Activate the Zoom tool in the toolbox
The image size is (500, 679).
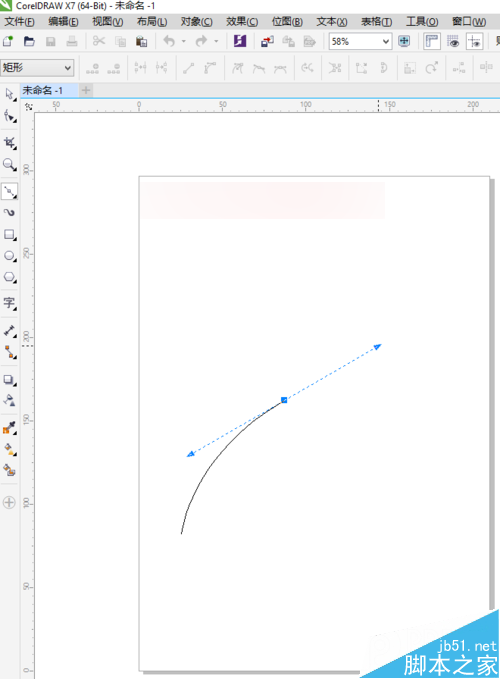click(x=10, y=165)
